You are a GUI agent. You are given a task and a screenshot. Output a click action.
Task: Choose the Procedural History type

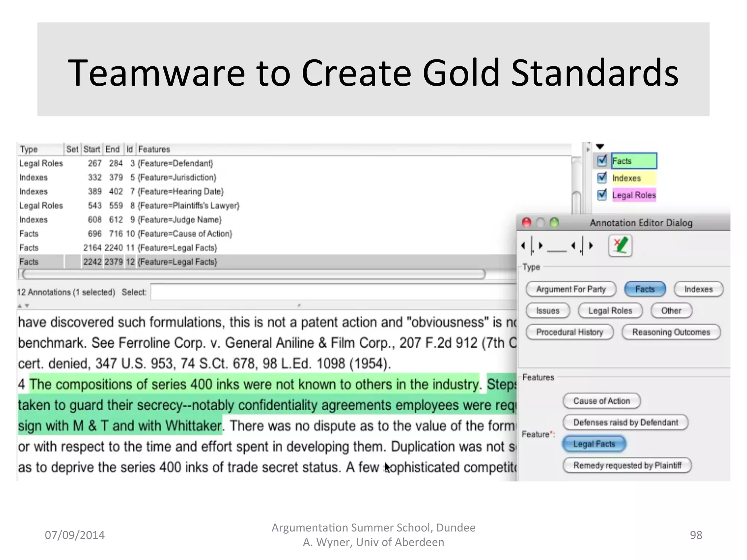point(569,332)
